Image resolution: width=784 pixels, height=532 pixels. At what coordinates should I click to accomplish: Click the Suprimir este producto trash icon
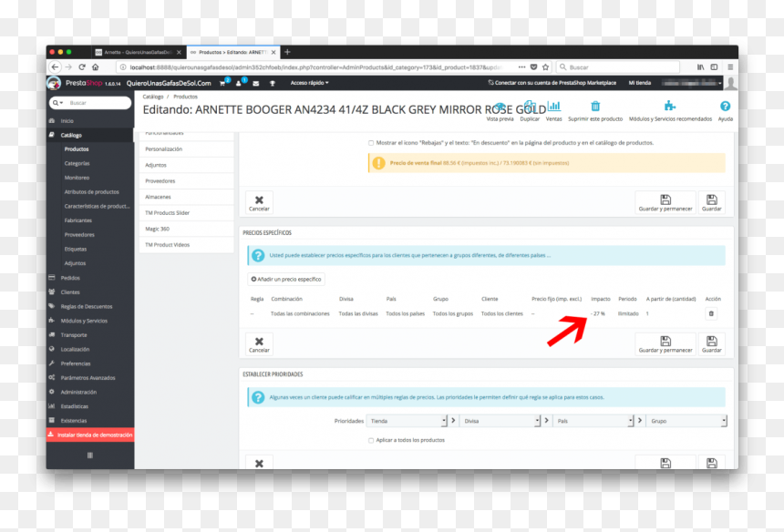pos(595,106)
